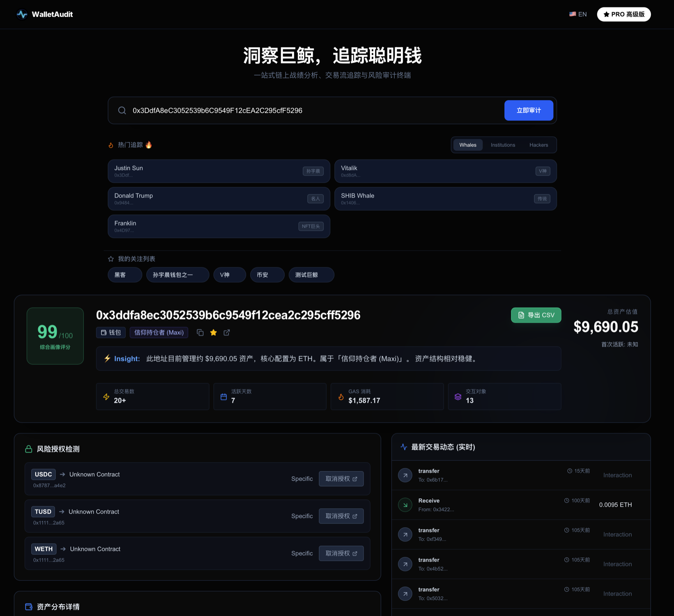Click the wallet address heading 0x3ddfa8ec…cff5296

tap(228, 315)
